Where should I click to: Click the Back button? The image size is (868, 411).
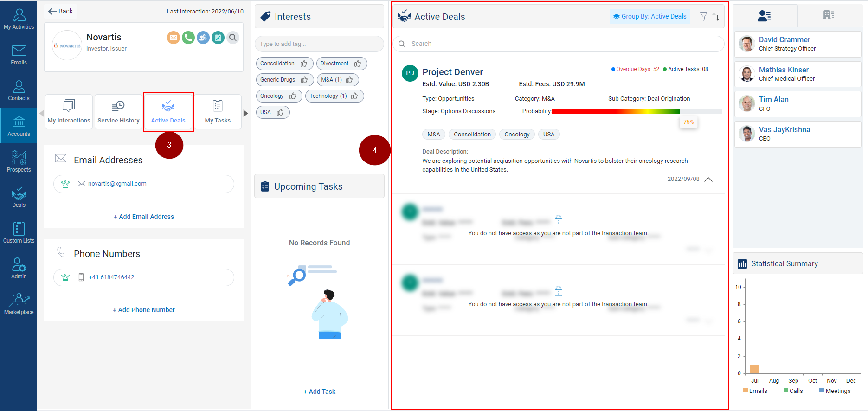tap(60, 11)
